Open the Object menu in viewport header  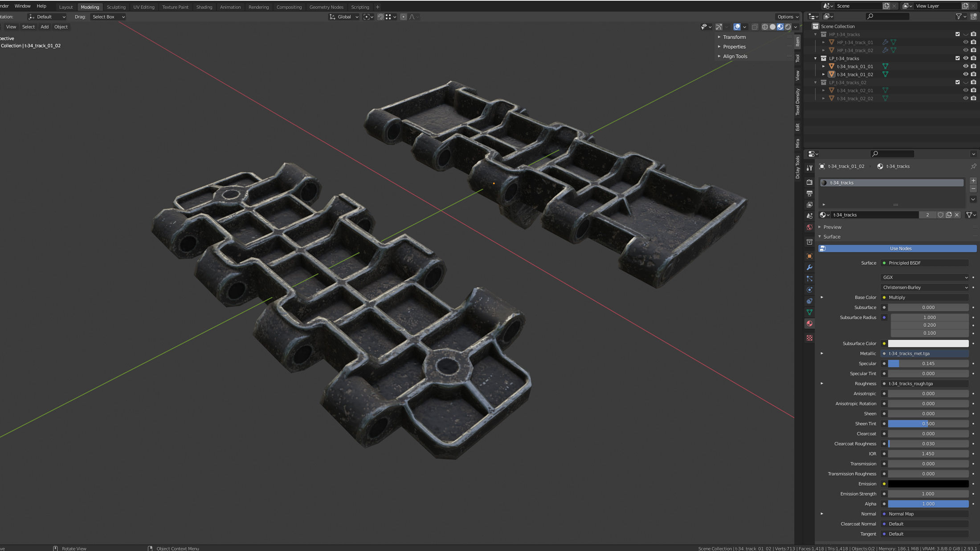point(61,27)
